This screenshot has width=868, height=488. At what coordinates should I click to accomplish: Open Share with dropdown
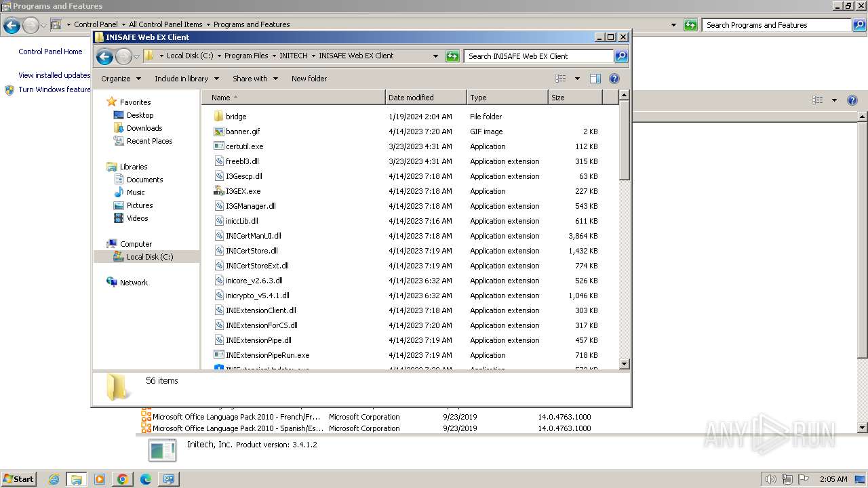pyautogui.click(x=255, y=79)
